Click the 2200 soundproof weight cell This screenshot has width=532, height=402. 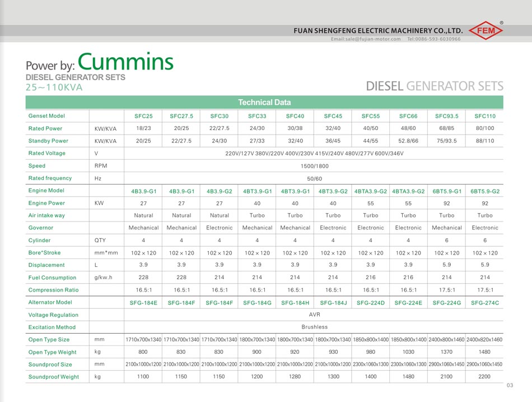point(484,377)
